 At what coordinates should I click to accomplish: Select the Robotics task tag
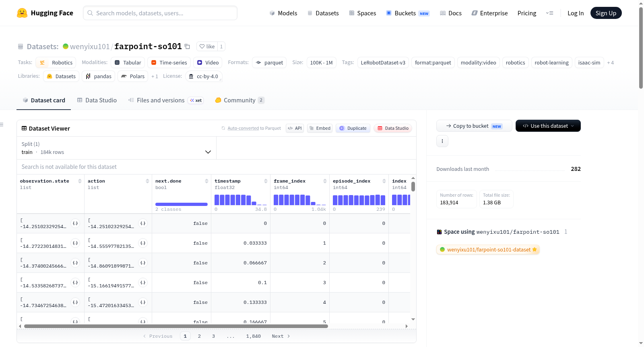coord(56,62)
